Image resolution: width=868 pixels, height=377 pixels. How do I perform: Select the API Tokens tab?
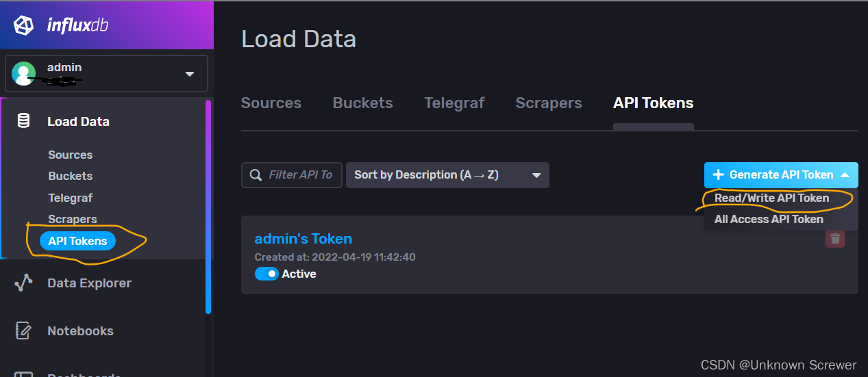[653, 103]
